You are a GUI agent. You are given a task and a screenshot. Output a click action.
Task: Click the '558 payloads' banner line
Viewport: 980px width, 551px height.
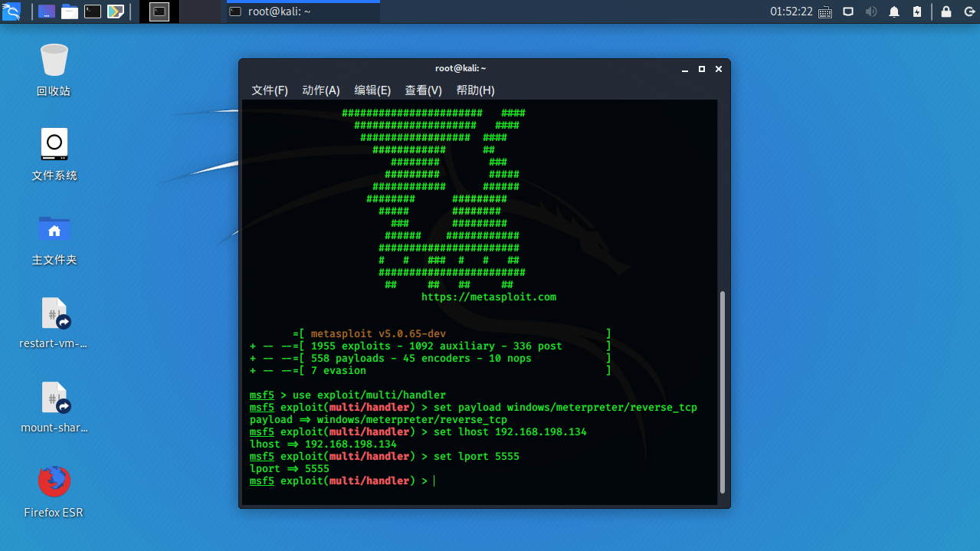pos(431,358)
